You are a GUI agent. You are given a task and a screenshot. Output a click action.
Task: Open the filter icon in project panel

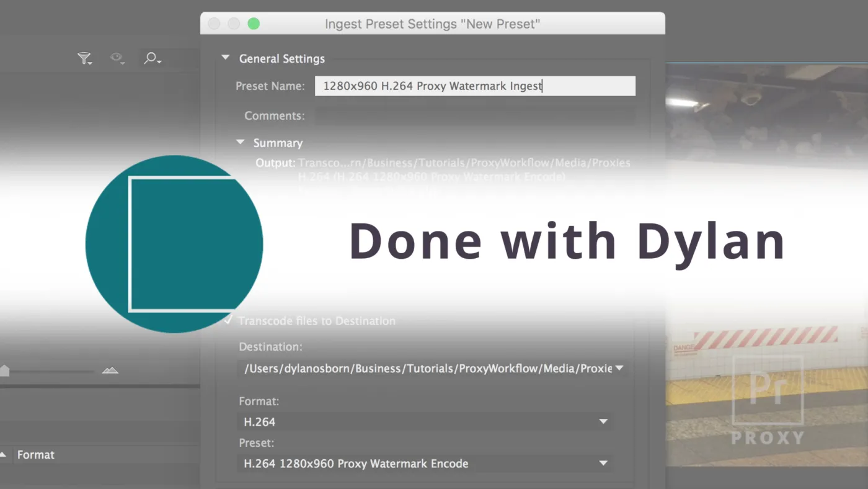[84, 58]
